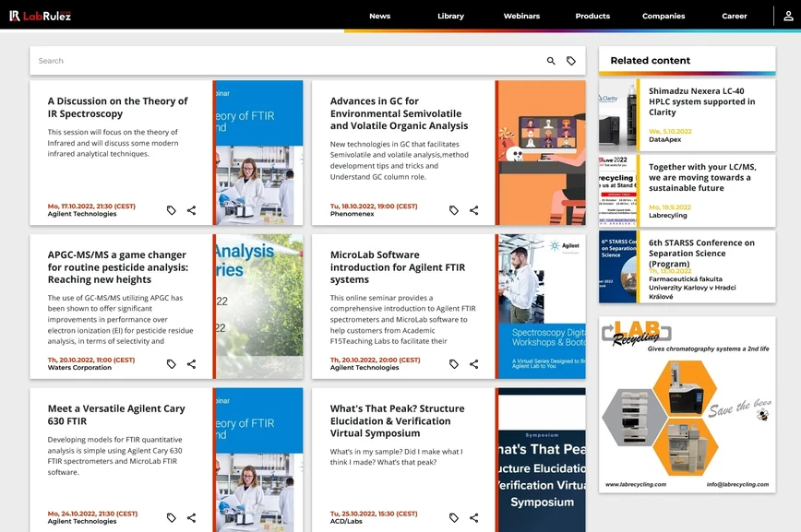Click date 'Tu, 18.10.2022, 19:00 (CEST)'
The width and height of the screenshot is (801, 532).
point(374,207)
